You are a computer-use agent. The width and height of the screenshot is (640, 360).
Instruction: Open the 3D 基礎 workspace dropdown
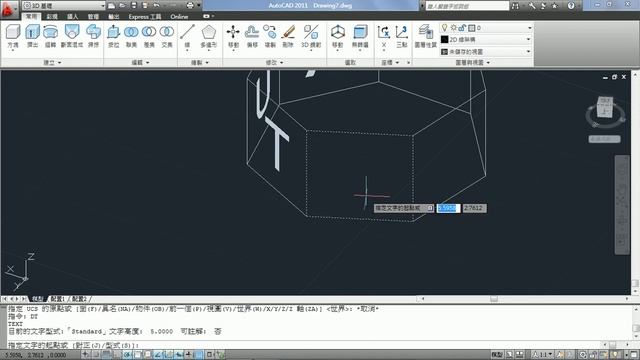pyautogui.click(x=64, y=5)
